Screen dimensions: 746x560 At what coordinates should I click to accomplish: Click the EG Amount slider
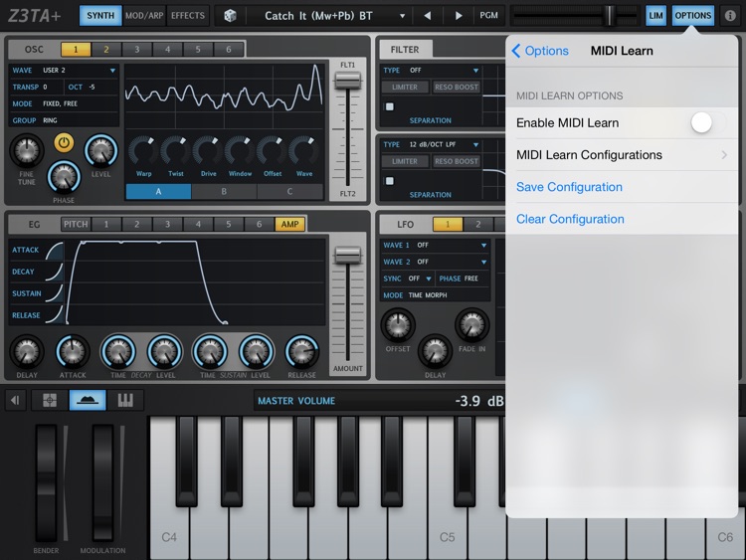(348, 304)
